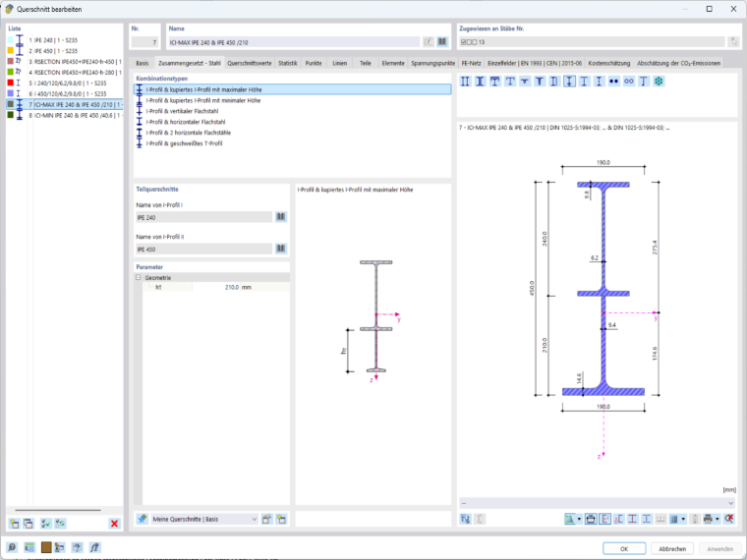Select list row 8 ICI-MIN IPE 240 & IPE 450
The height and width of the screenshot is (560, 747).
[x=65, y=115]
